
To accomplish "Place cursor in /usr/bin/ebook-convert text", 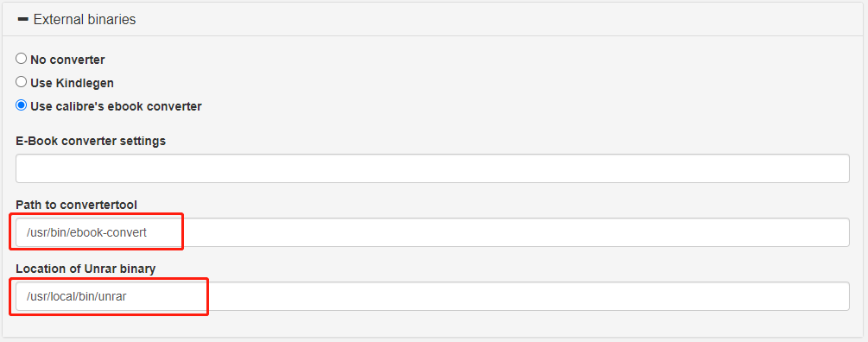I will point(87,232).
